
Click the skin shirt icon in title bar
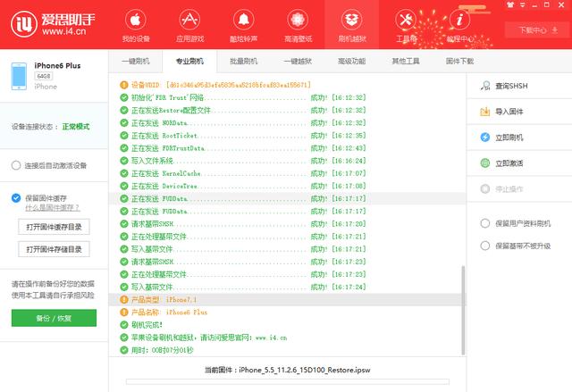click(510, 4)
